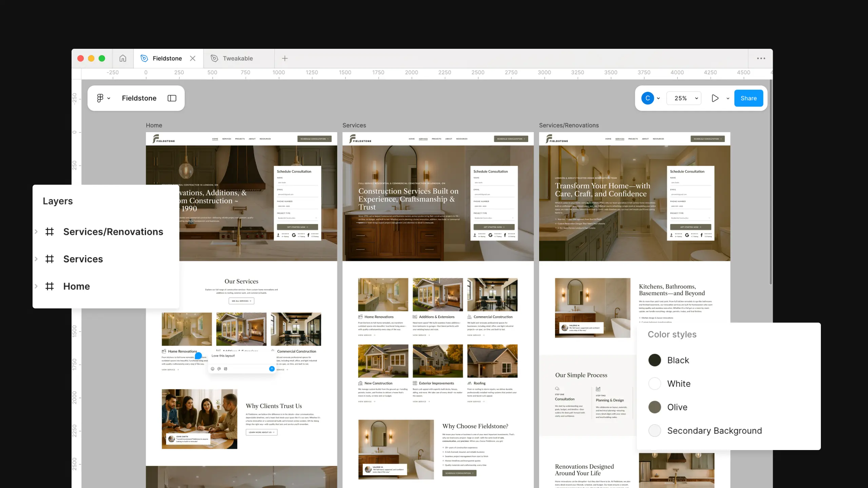Click the blue Share button
The image size is (868, 488).
point(748,98)
